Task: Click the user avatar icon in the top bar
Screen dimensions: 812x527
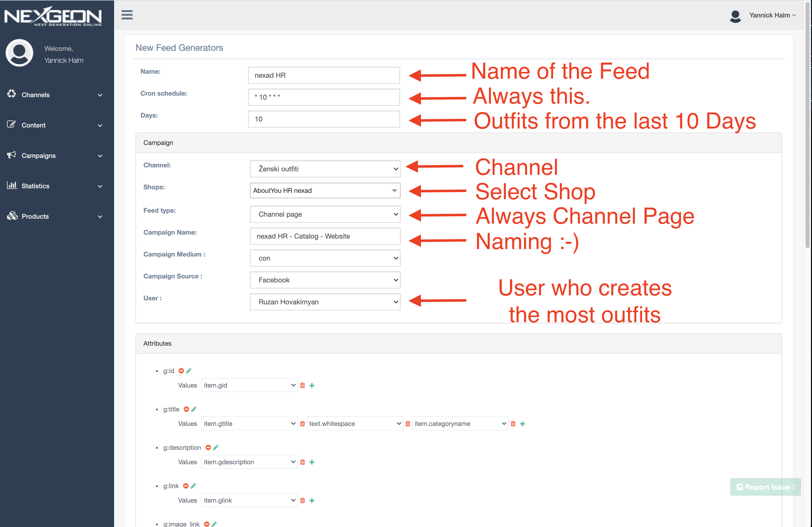Action: coord(736,15)
